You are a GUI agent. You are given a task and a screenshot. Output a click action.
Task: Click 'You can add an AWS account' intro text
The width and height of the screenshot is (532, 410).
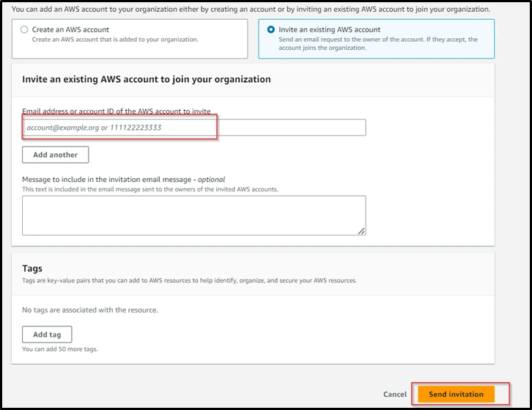[x=251, y=10]
